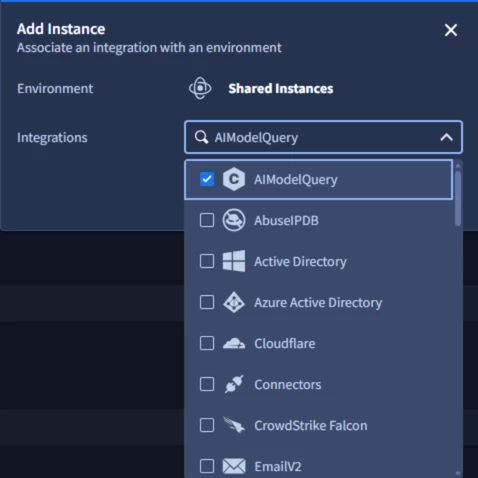478x478 pixels.
Task: Click the AbuseIPDB integration icon
Action: (x=234, y=220)
